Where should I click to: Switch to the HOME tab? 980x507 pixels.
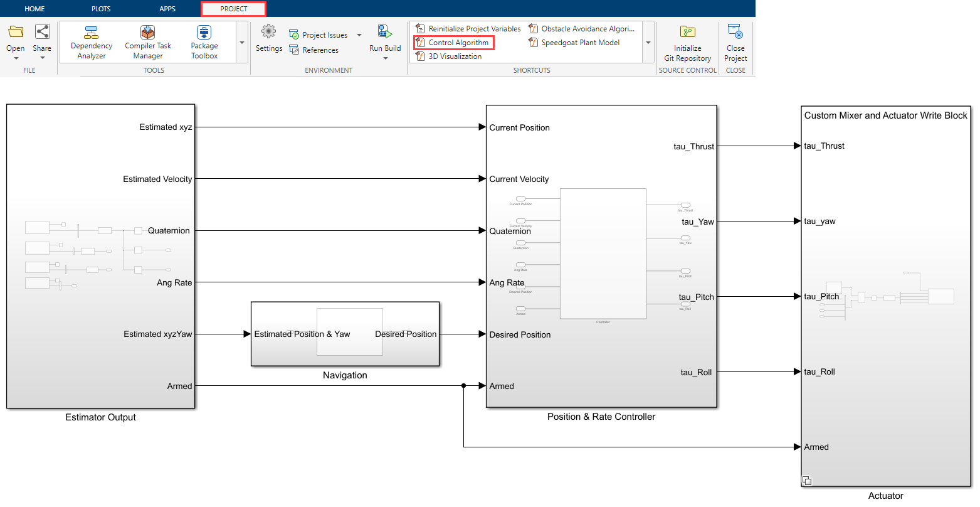click(x=35, y=9)
